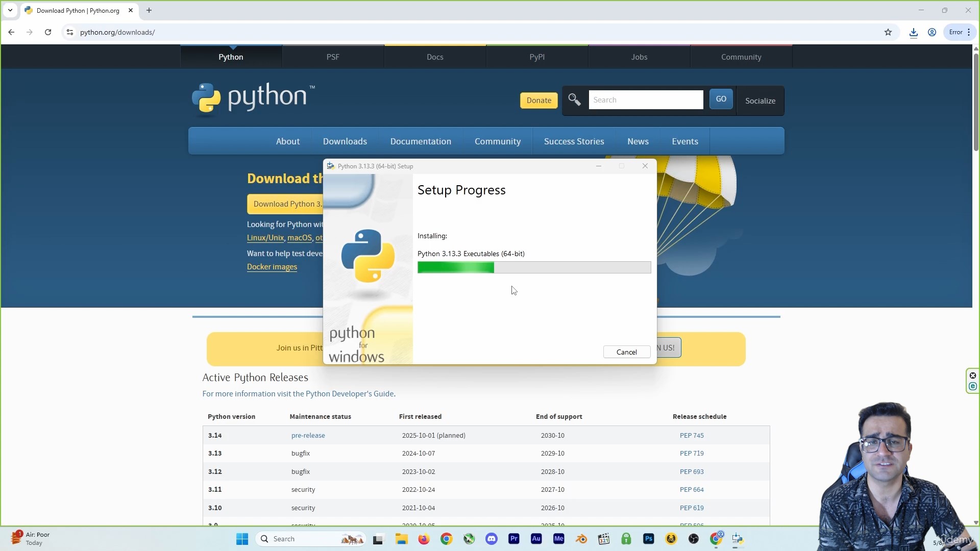Bookmark this page with the star icon
The image size is (980, 551).
888,32
